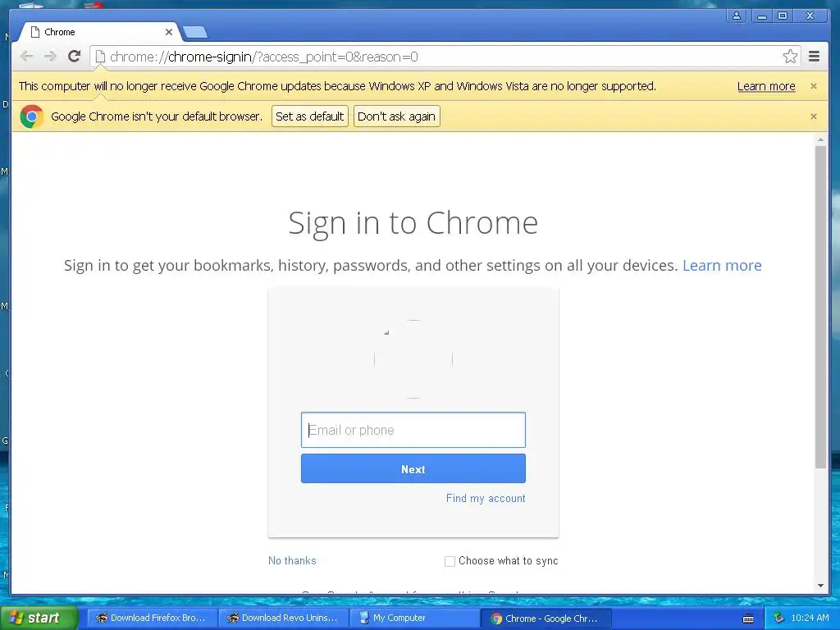Click the Sign in to Chrome heading
Viewport: 840px width, 630px height.
(x=413, y=222)
